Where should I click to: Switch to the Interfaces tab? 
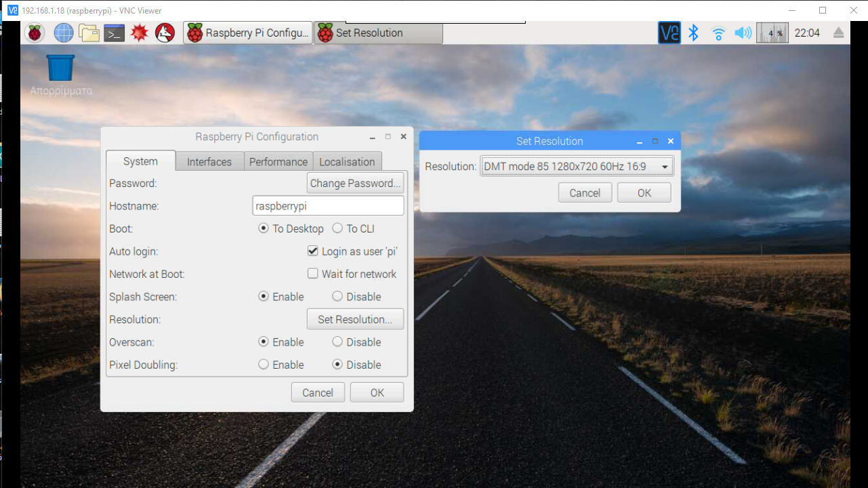tap(209, 161)
